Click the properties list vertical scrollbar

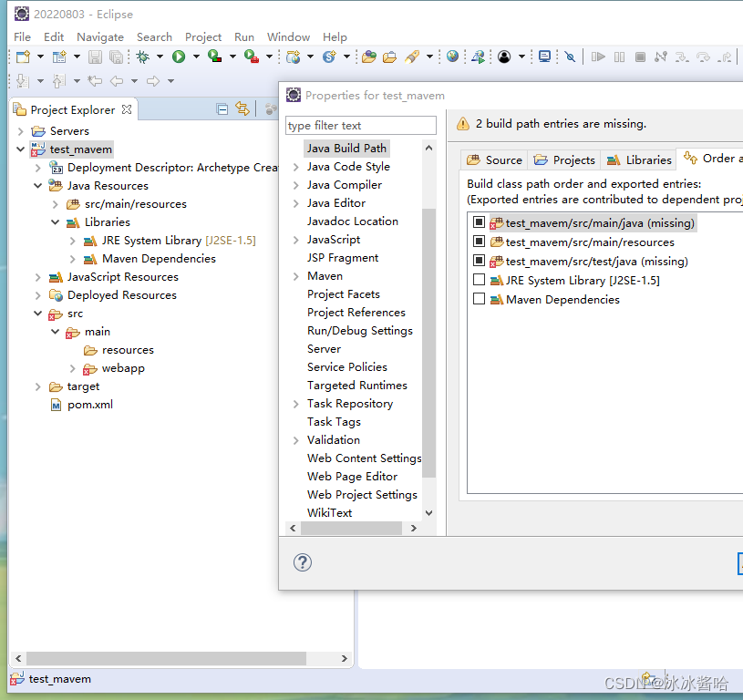point(428,343)
